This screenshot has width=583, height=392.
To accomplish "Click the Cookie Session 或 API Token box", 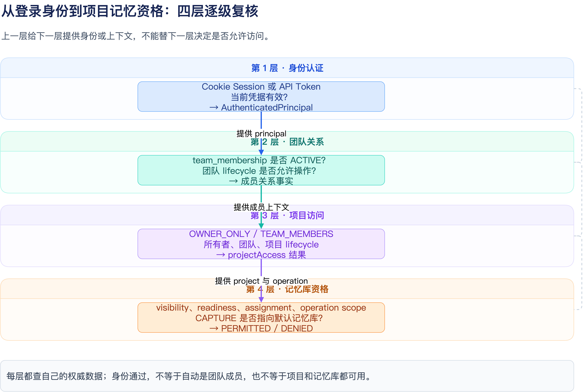I will pyautogui.click(x=261, y=97).
